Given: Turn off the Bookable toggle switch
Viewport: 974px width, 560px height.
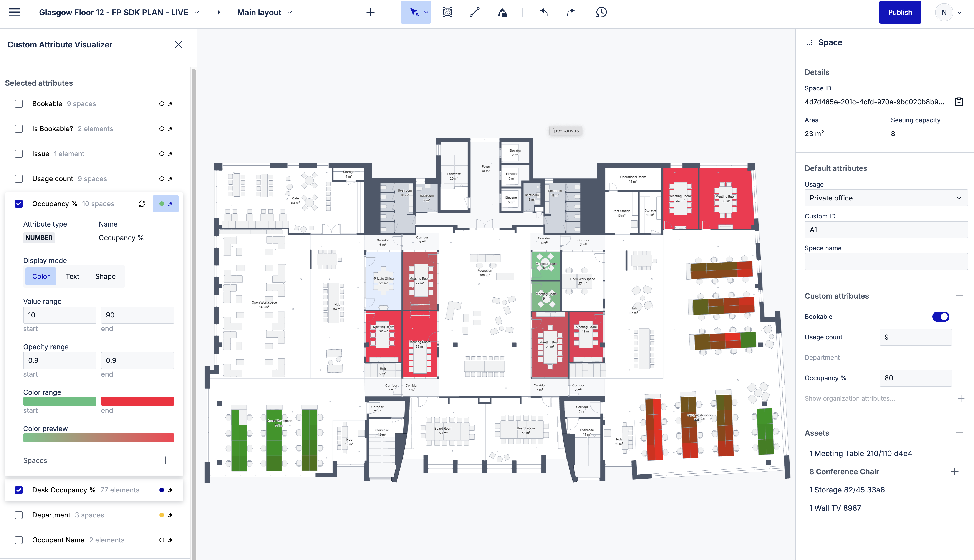Looking at the screenshot, I should click(x=941, y=317).
